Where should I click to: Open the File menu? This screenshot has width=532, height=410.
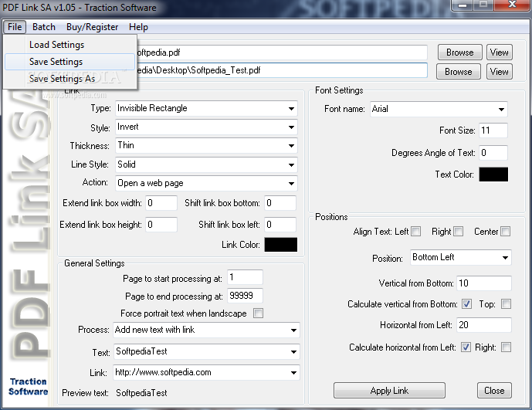pos(15,27)
